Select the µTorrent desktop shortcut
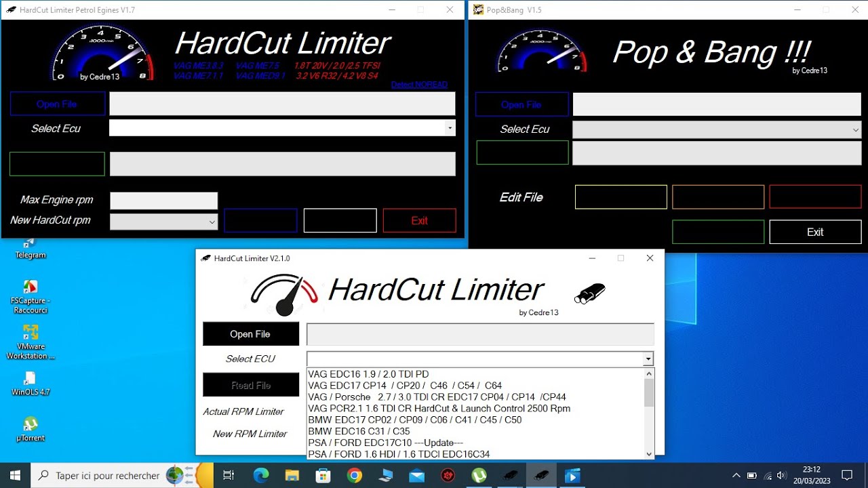 [x=30, y=429]
